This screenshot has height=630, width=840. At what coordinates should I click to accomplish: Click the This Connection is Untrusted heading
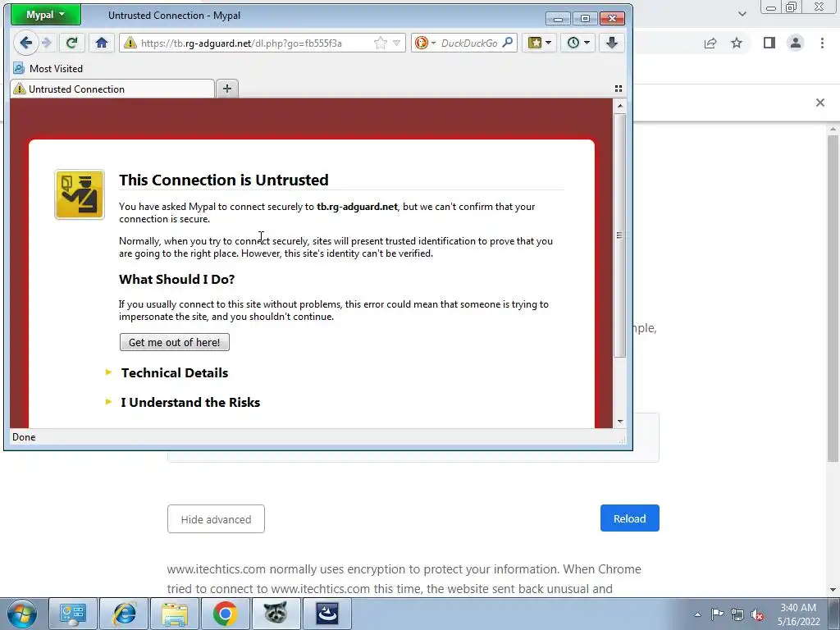(x=223, y=180)
